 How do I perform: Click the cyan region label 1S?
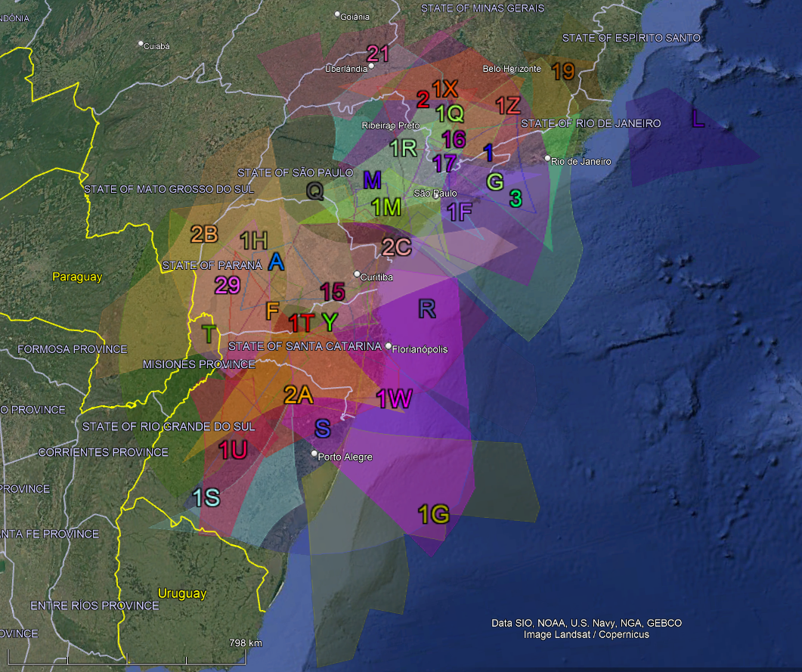(206, 497)
